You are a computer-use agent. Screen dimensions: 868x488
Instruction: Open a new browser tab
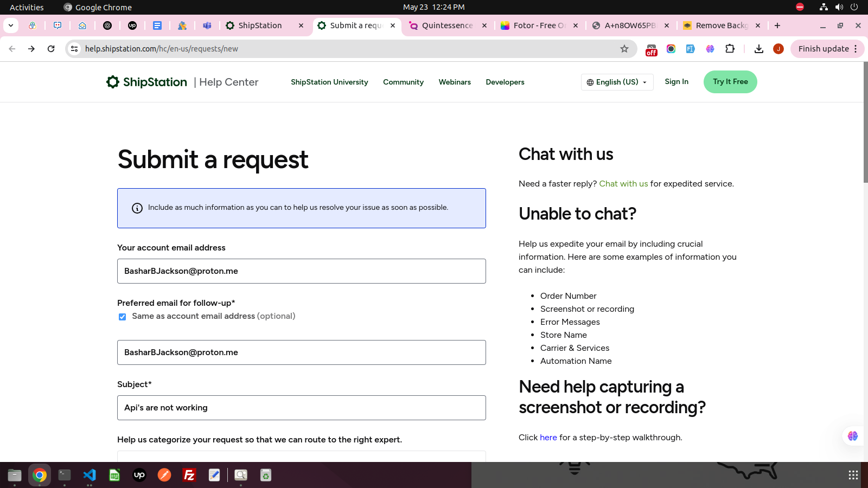[777, 25]
